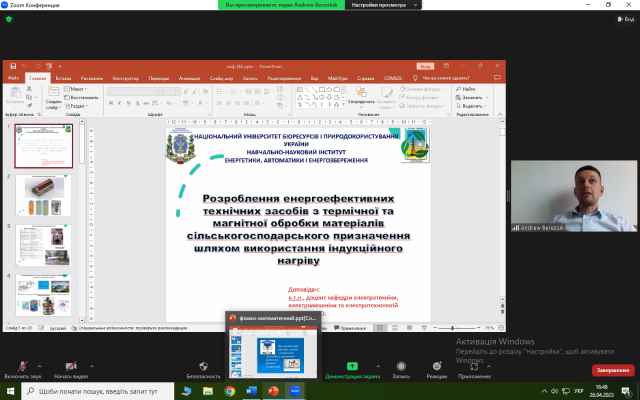This screenshot has height=400, width=640.
Task: Start recording with Запись button
Action: pos(401,369)
